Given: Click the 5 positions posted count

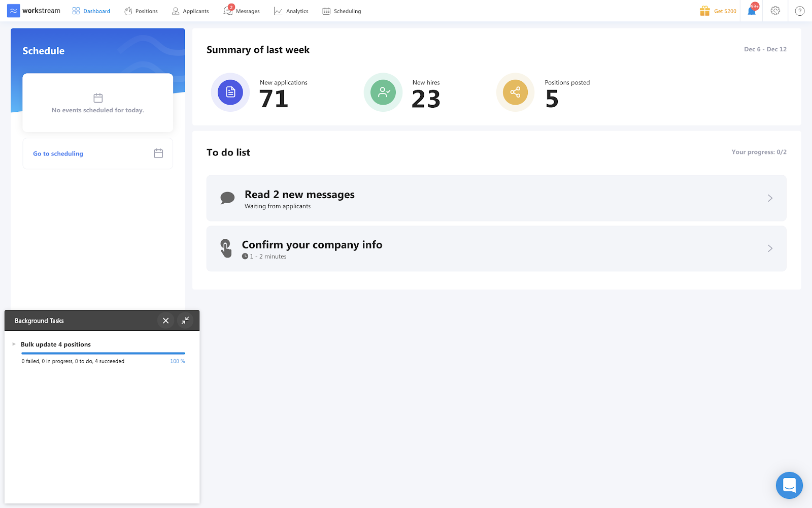Looking at the screenshot, I should tap(552, 99).
